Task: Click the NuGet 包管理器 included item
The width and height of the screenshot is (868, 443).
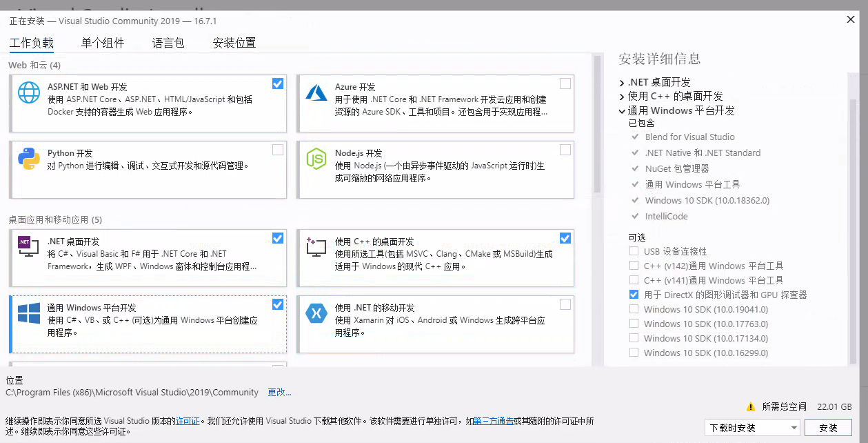Action: click(677, 168)
